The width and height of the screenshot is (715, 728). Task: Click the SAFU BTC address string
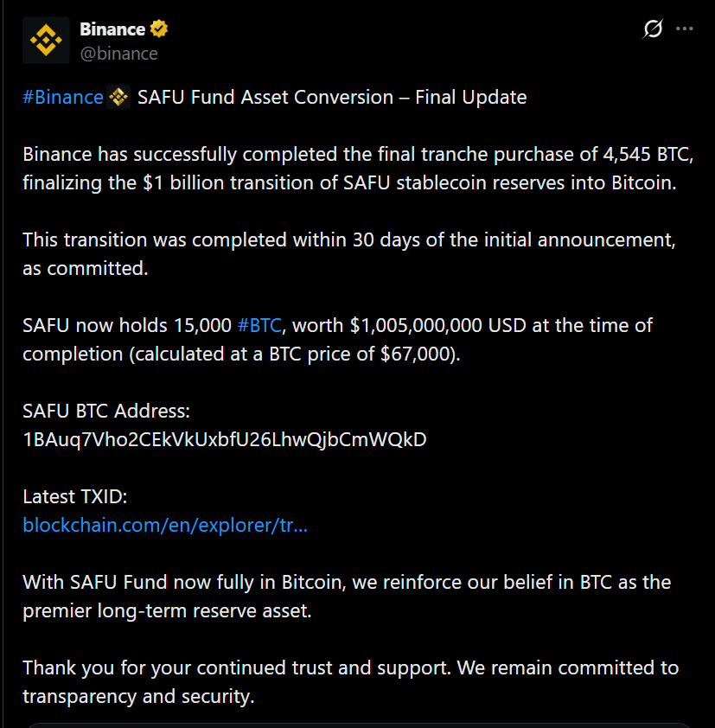pyautogui.click(x=225, y=439)
